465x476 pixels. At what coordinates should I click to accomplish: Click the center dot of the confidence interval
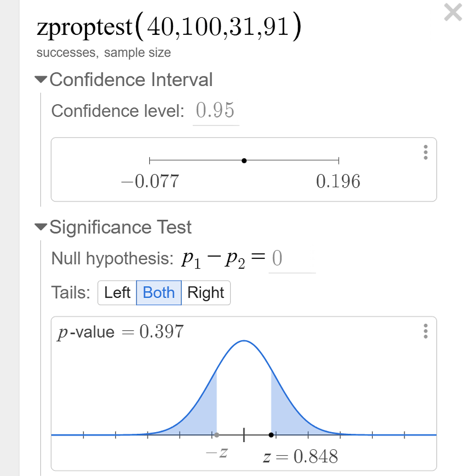point(244,160)
